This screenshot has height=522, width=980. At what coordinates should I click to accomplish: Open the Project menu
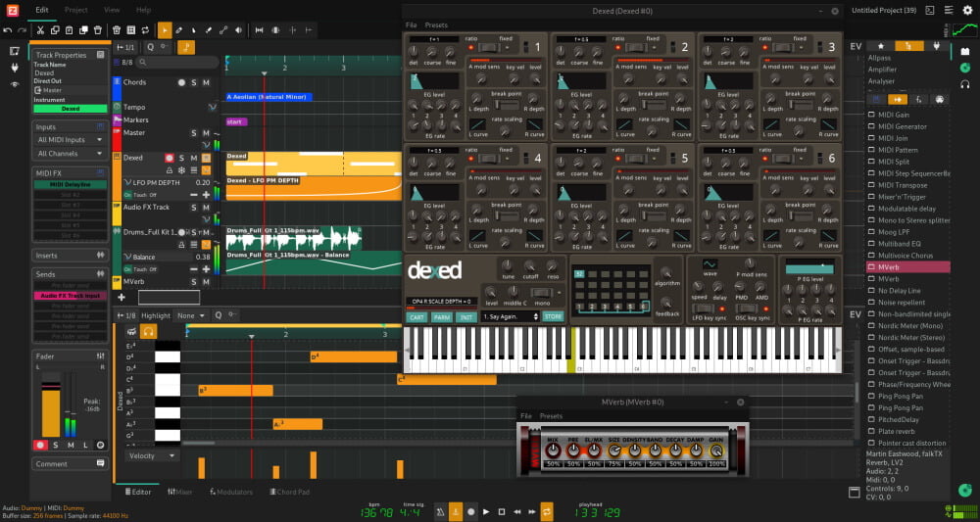(75, 10)
